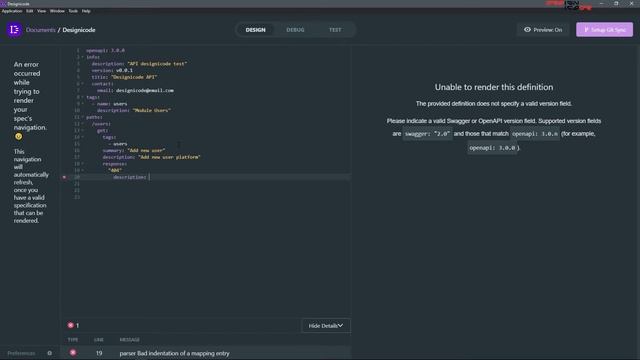The height and width of the screenshot is (360, 640).
Task: Collapse the info: block fold arrow
Action: point(82,57)
